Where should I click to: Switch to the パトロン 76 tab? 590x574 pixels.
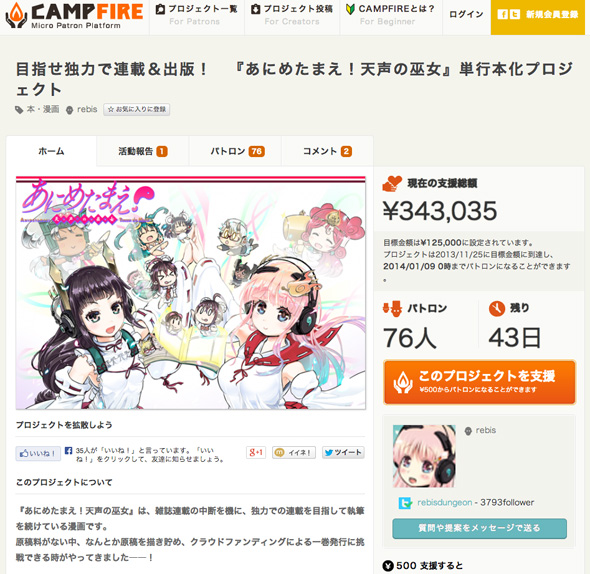(236, 151)
